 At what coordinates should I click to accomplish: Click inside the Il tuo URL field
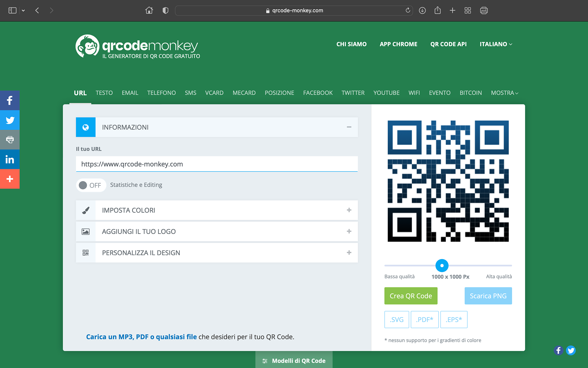point(217,164)
